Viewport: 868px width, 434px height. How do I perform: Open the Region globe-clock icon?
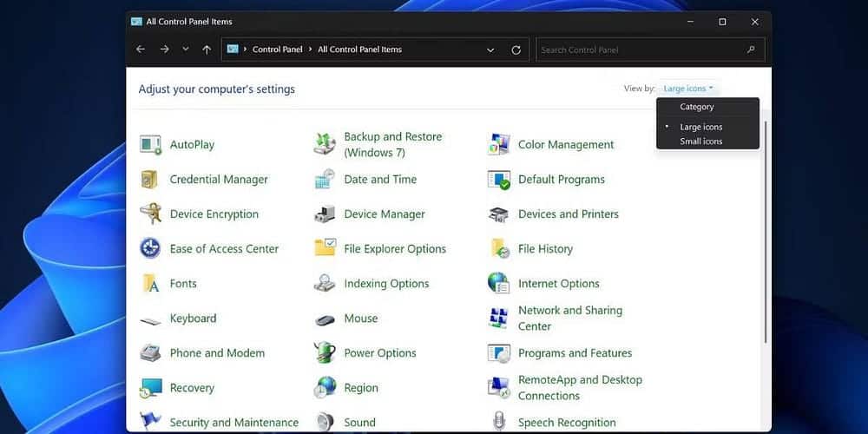pos(325,388)
